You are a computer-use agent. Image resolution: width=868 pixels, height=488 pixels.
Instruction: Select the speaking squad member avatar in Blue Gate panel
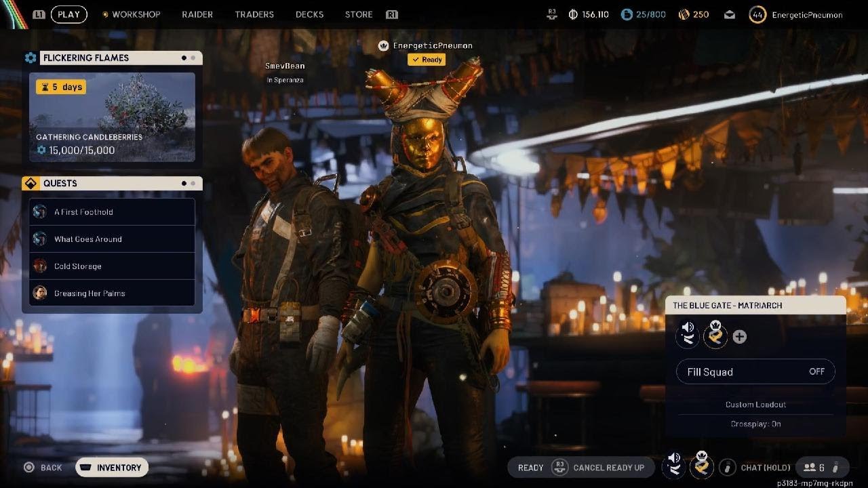click(x=688, y=335)
